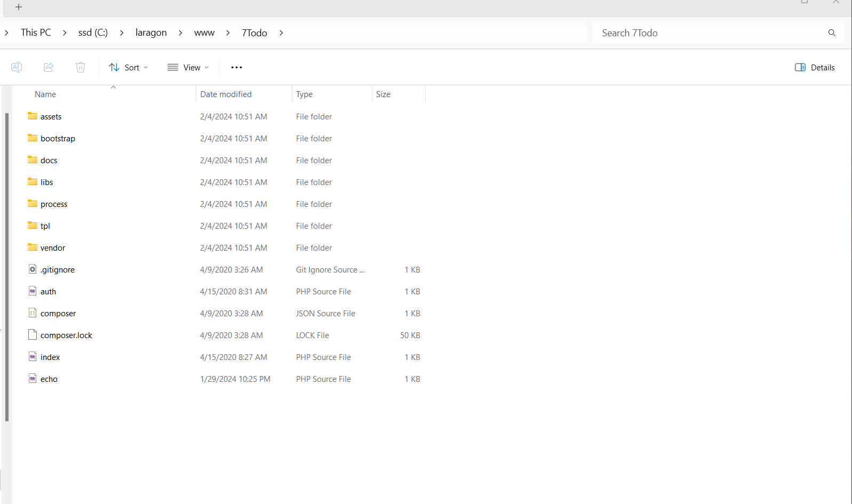Select the libs folder icon
This screenshot has width=852, height=504.
[33, 181]
